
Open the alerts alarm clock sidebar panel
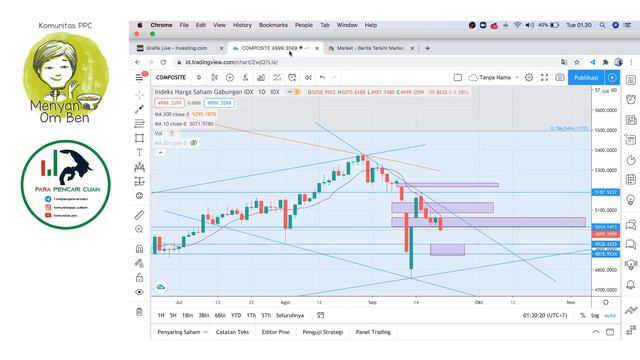[x=631, y=99]
